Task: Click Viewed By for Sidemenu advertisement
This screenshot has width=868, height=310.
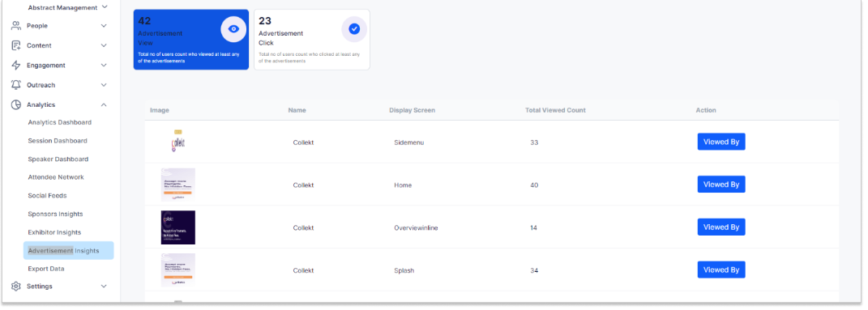Action: [x=721, y=142]
